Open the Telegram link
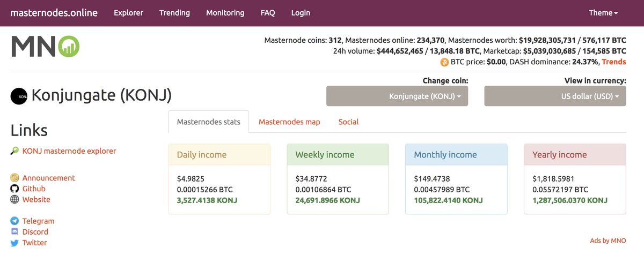This screenshot has width=644, height=255. point(39,221)
